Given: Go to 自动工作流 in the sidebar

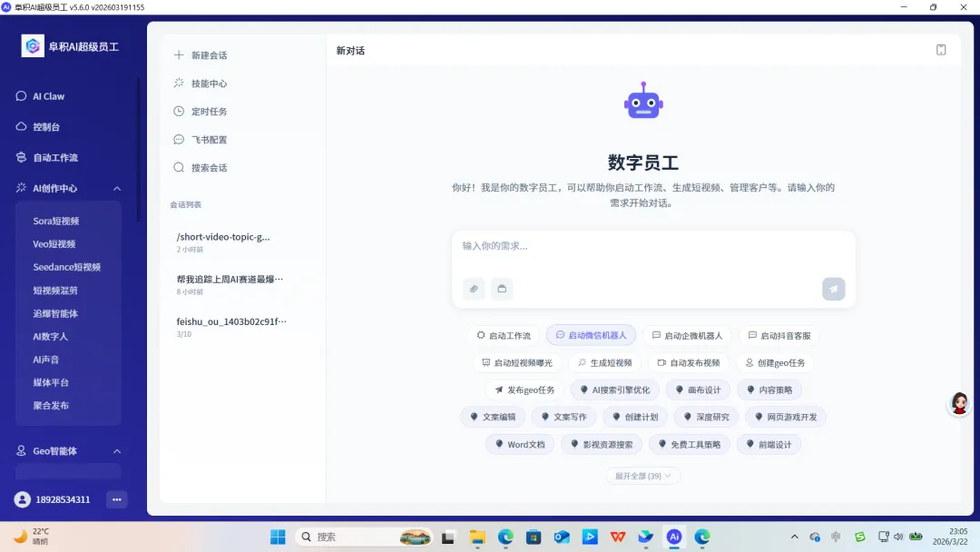Looking at the screenshot, I should [55, 158].
